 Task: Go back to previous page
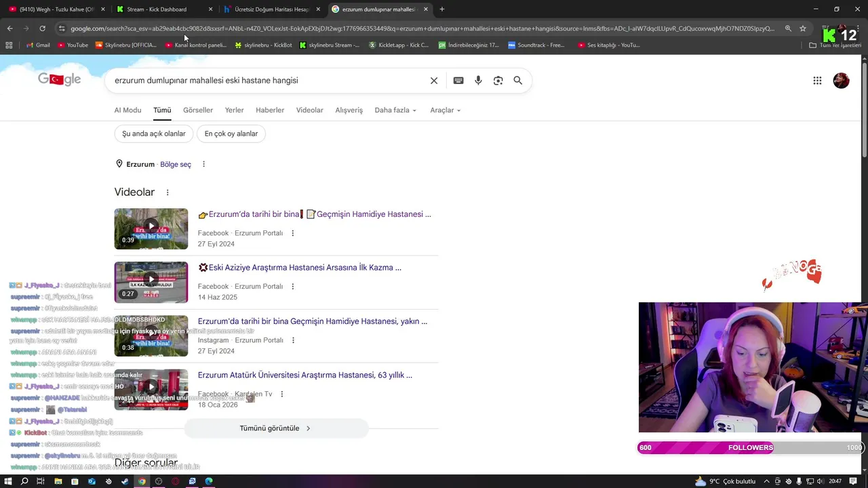pos(9,28)
